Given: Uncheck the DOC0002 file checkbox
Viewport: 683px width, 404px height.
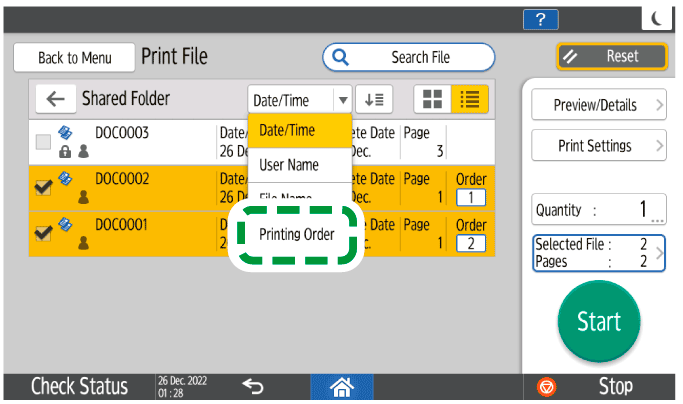Looking at the screenshot, I should (x=43, y=187).
